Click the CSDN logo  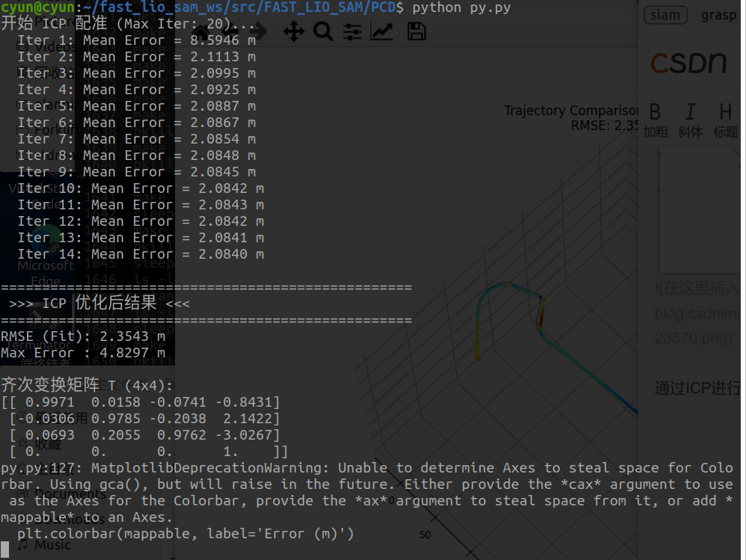click(688, 63)
